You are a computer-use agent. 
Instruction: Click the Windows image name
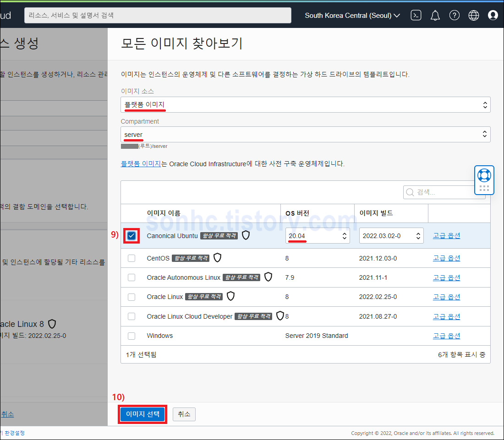(160, 336)
